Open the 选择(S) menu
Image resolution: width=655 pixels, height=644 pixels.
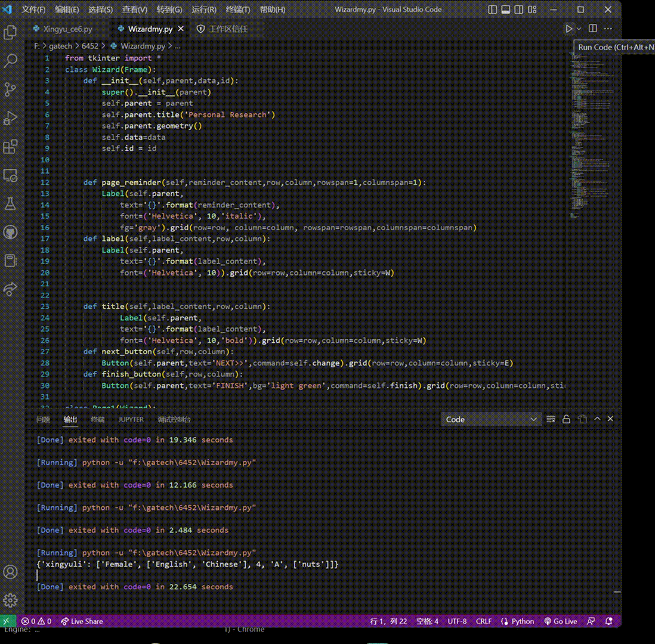[x=100, y=10]
